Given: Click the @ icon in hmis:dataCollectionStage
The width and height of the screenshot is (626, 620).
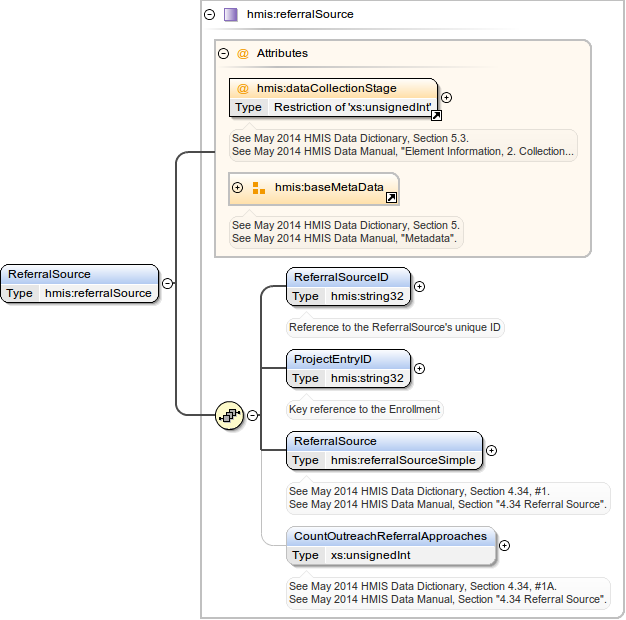Looking at the screenshot, I should 243,89.
